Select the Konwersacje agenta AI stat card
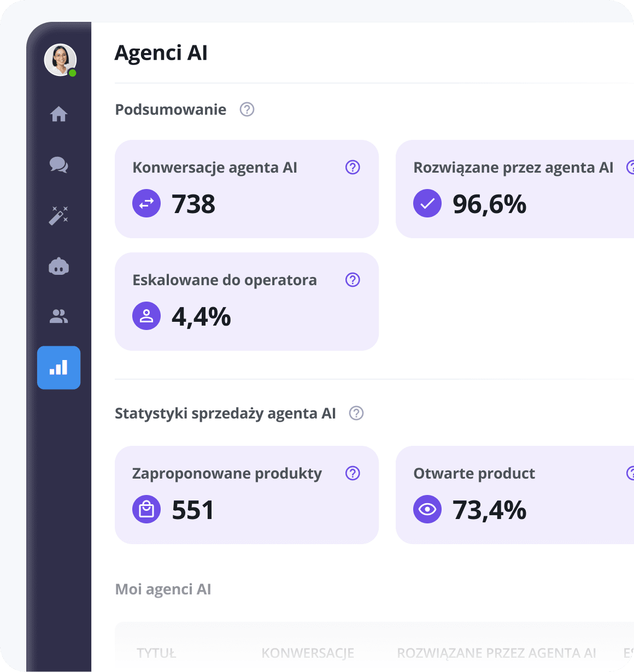The width and height of the screenshot is (634, 672). pyautogui.click(x=246, y=189)
